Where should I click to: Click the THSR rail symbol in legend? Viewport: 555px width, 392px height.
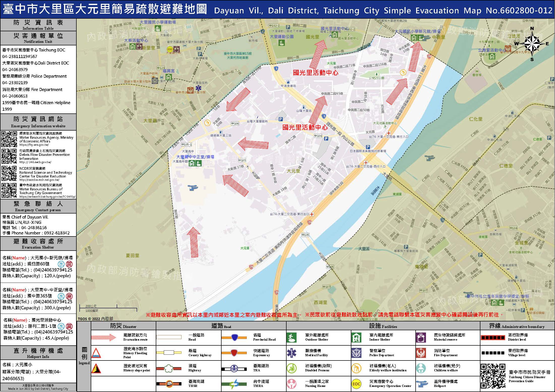169,384
